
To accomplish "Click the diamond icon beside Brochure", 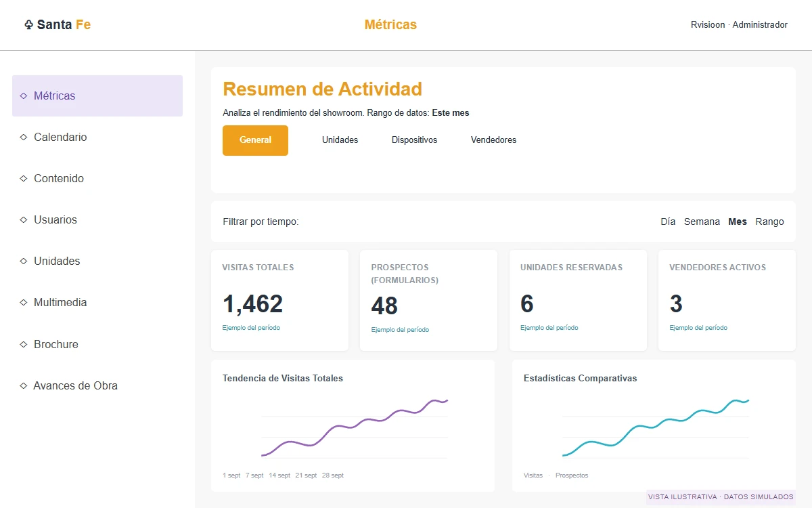I will (24, 345).
